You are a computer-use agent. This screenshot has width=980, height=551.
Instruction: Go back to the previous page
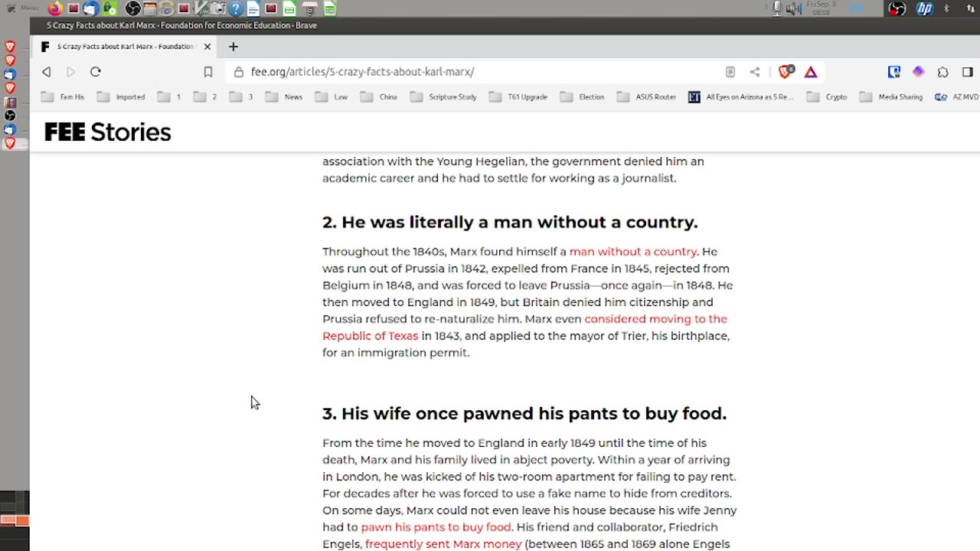click(47, 72)
